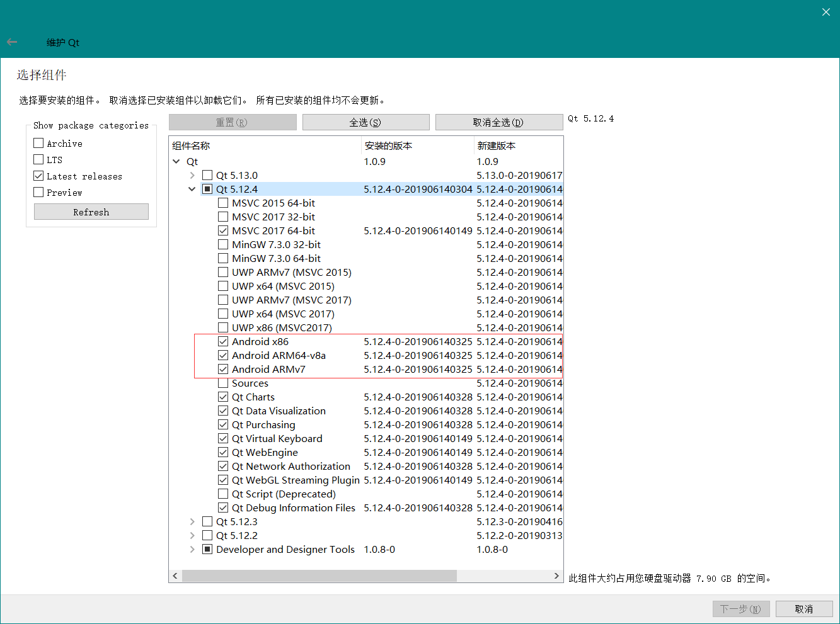Select the Qt Charts row label
Screen dimensions: 840x624
(x=253, y=397)
